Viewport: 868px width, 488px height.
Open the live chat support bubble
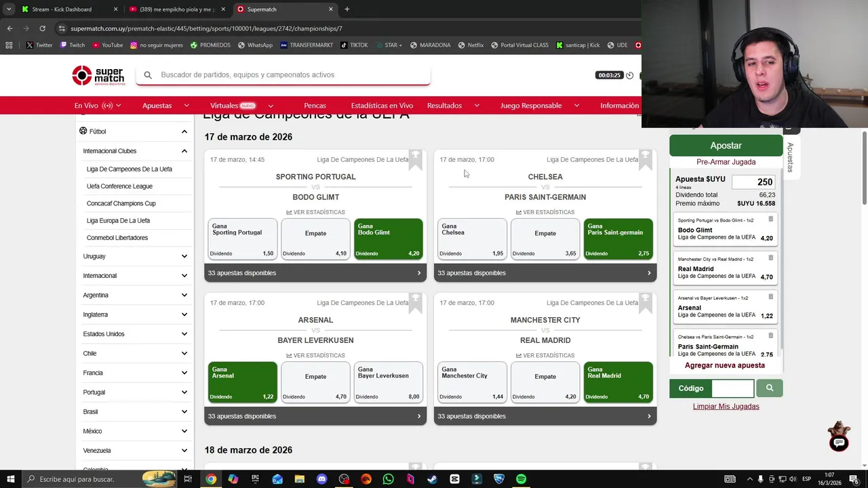839,443
